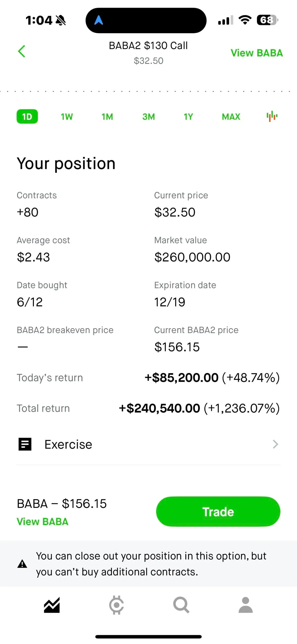The image size is (297, 644).
Task: Expand the Exercise row chevron
Action: (x=275, y=444)
